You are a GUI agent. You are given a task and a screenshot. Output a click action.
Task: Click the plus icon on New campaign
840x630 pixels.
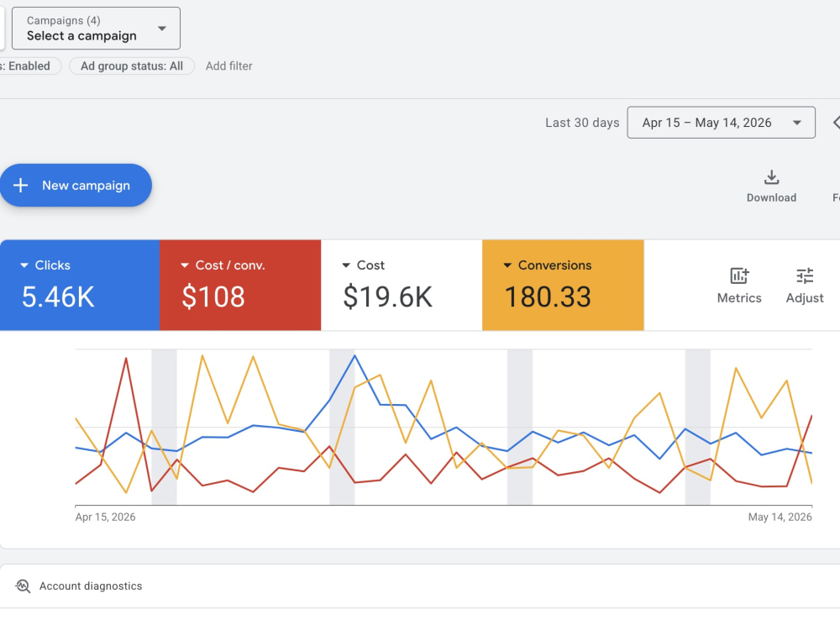coord(20,186)
